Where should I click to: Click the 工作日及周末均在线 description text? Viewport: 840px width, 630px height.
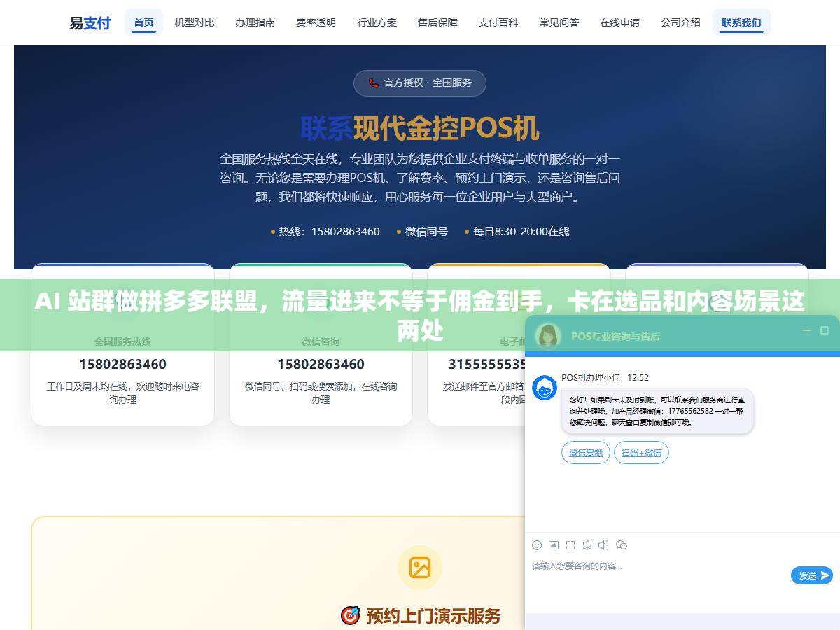click(x=122, y=393)
